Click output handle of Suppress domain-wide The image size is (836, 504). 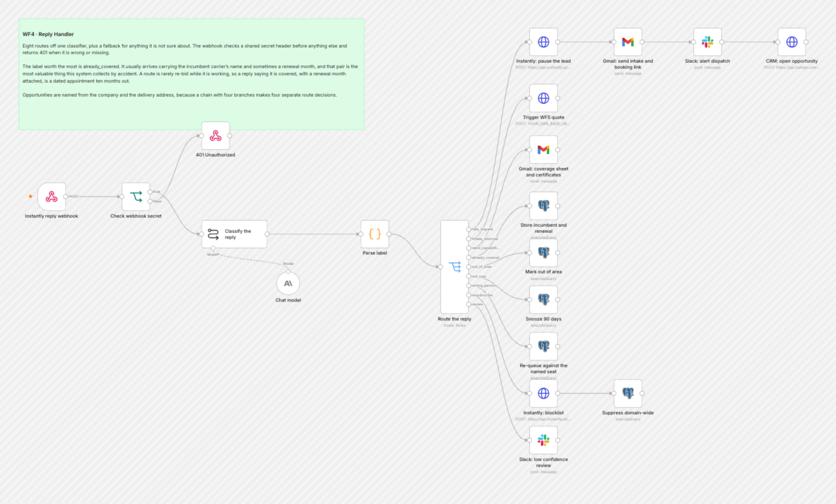[x=642, y=394]
